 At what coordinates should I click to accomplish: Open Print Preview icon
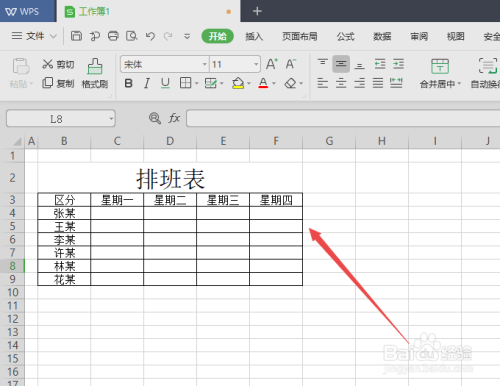click(x=132, y=36)
